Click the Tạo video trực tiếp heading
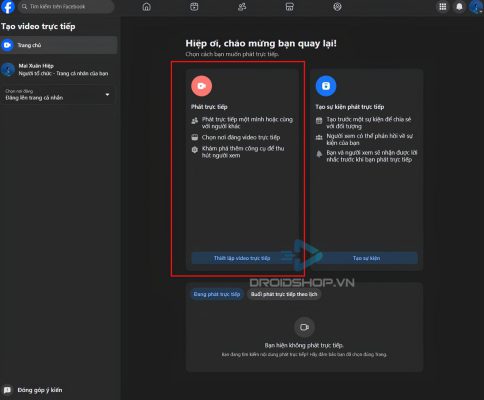Viewport: 484px width, 400px height. coord(38,26)
